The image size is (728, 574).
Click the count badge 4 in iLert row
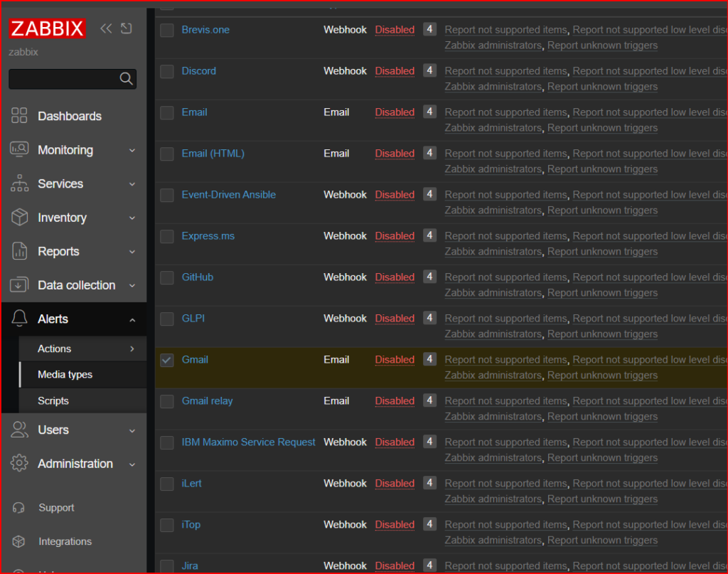click(x=429, y=483)
